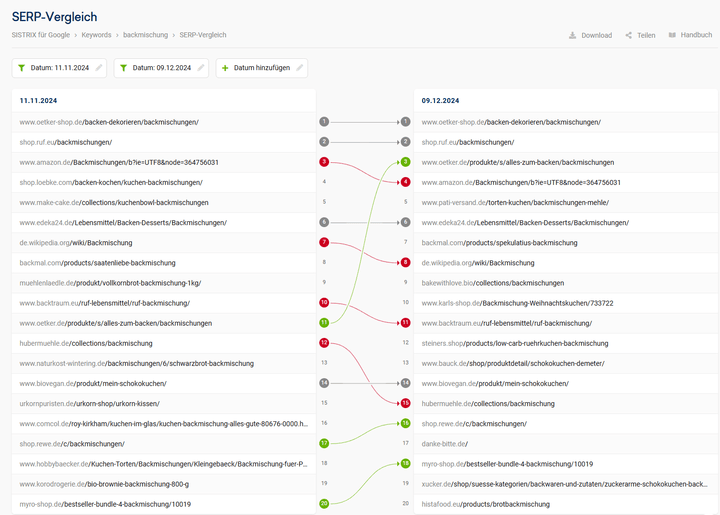Image resolution: width=720 pixels, height=515 pixels.
Task: Click the red position 12 badge in left column
Action: [324, 342]
